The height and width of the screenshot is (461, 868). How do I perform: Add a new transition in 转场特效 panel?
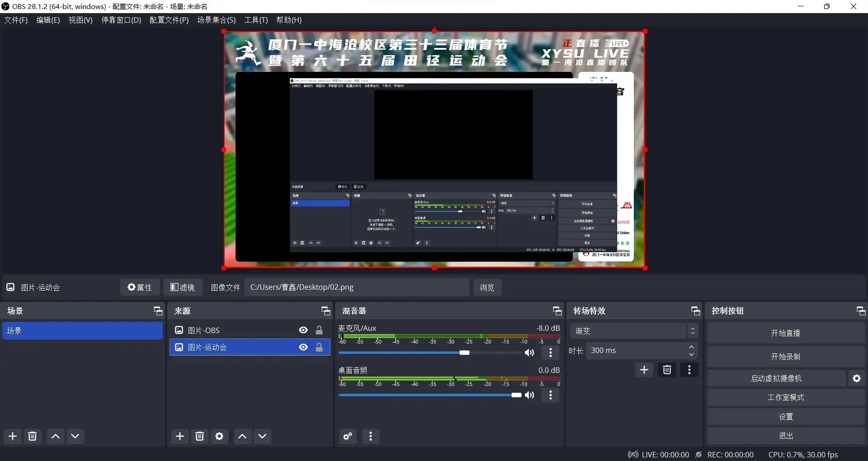tap(644, 370)
